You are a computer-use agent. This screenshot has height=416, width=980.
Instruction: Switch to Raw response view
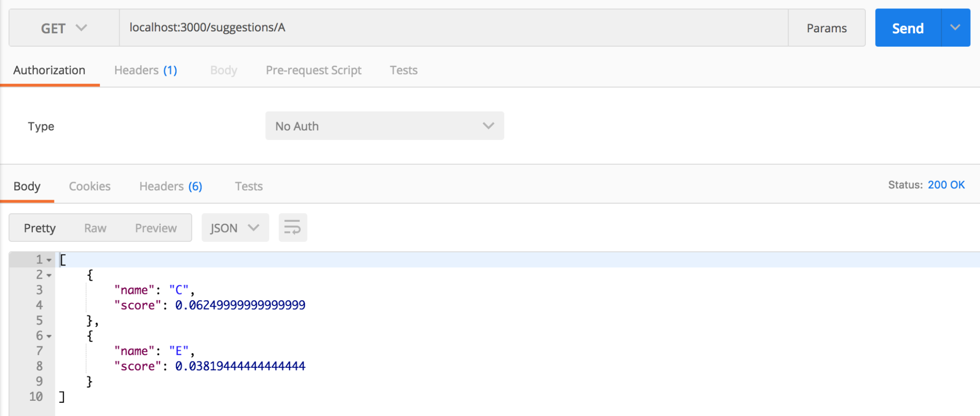coord(95,228)
